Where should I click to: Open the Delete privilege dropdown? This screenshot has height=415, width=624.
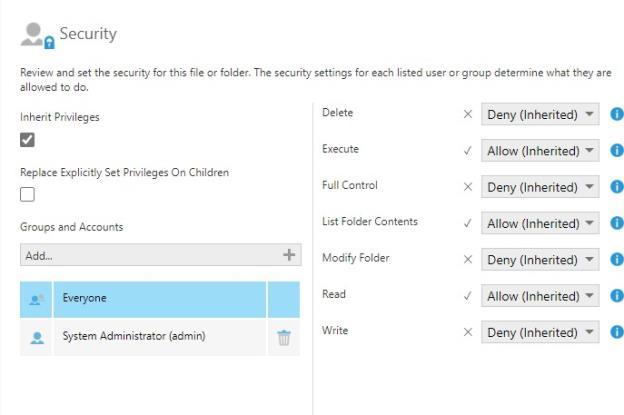point(540,115)
